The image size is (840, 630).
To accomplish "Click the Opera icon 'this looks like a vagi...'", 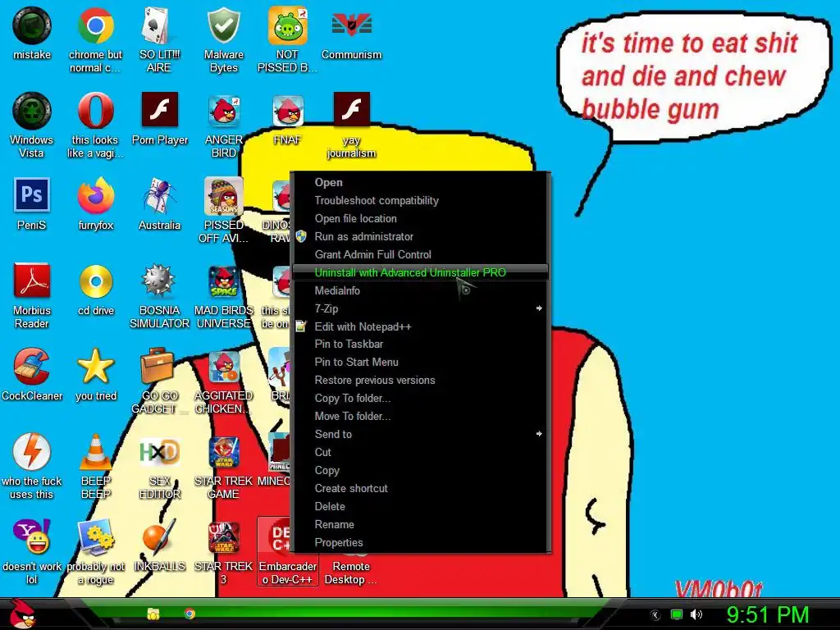I will point(95,111).
